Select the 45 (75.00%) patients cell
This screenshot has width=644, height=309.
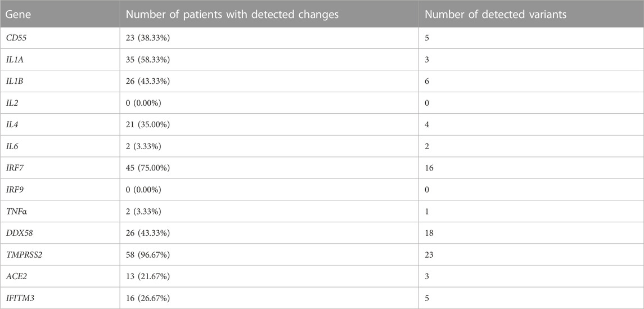tap(148, 168)
